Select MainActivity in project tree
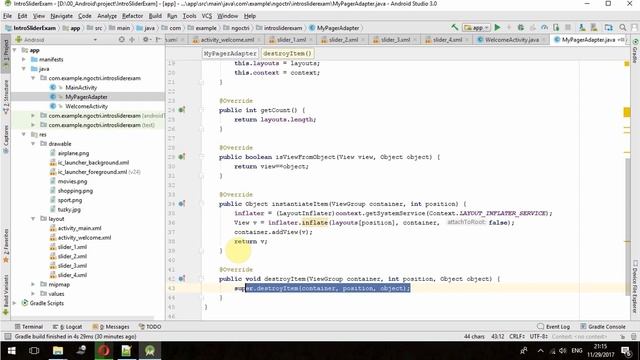The image size is (640, 360). (81, 87)
